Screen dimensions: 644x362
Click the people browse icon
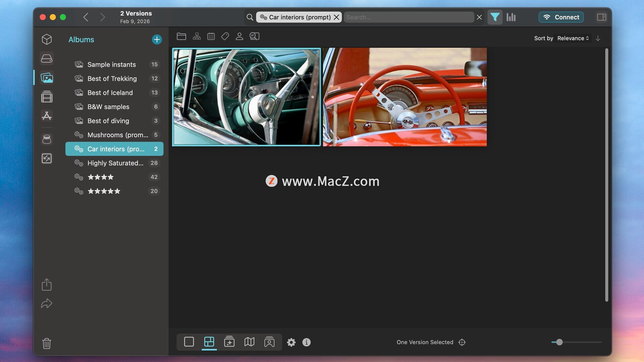tap(239, 36)
